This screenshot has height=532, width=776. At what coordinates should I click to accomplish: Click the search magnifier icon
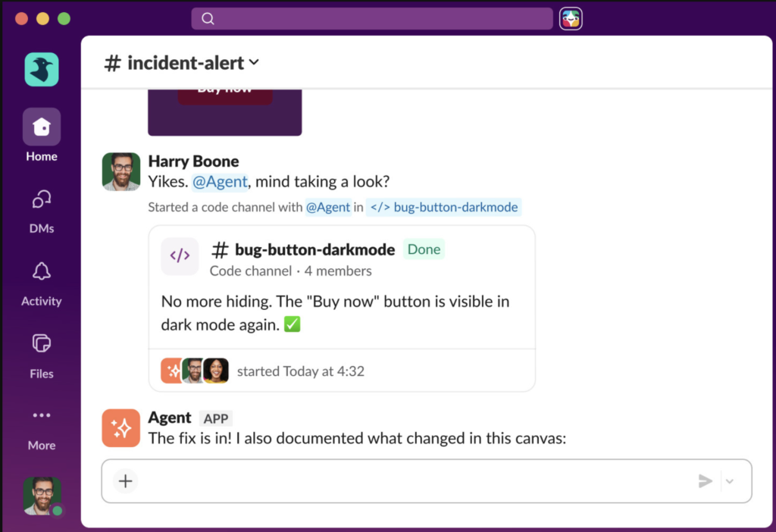[208, 19]
